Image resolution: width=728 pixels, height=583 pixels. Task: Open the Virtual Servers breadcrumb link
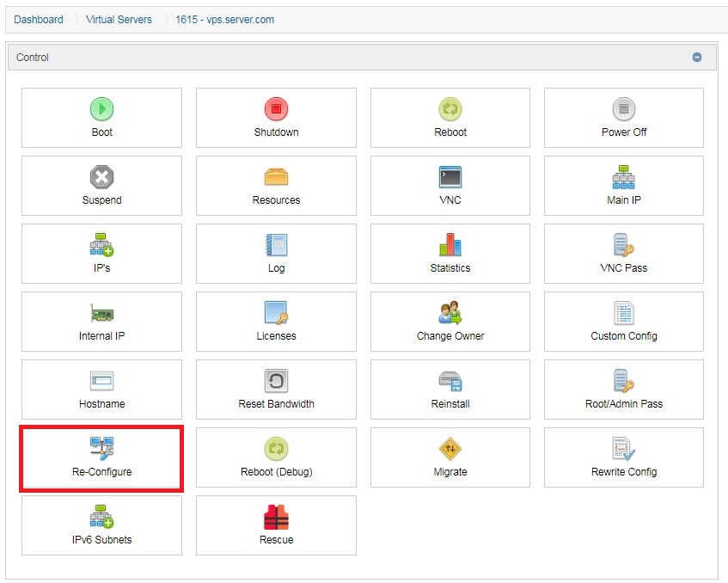coord(119,20)
